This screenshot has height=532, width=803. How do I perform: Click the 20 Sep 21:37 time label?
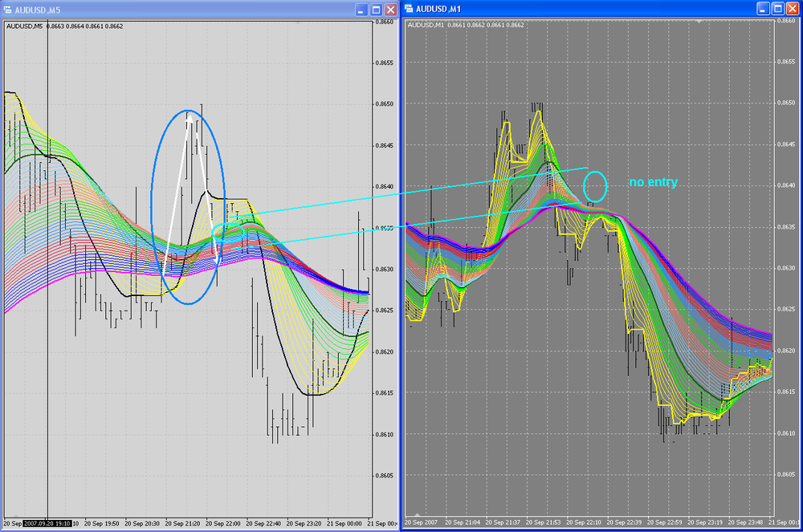(503, 522)
